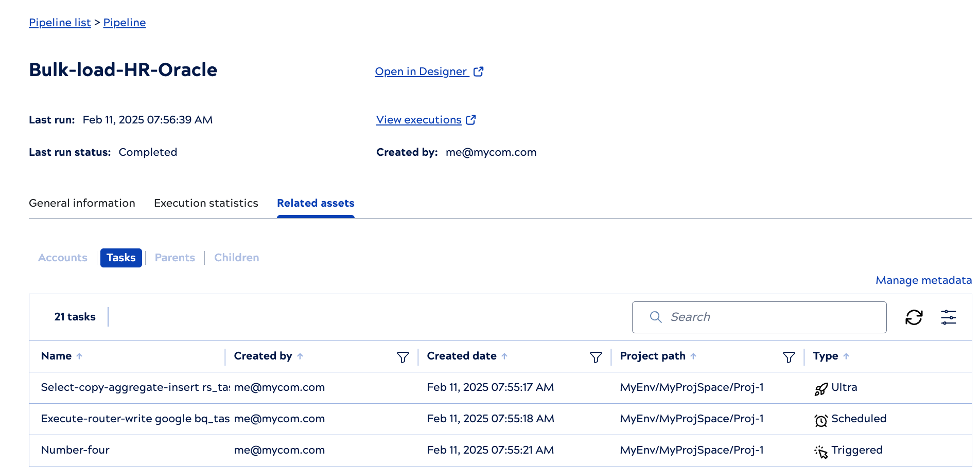Open the Created date column filter funnel
Viewport: 980px width, 467px height.
point(596,356)
